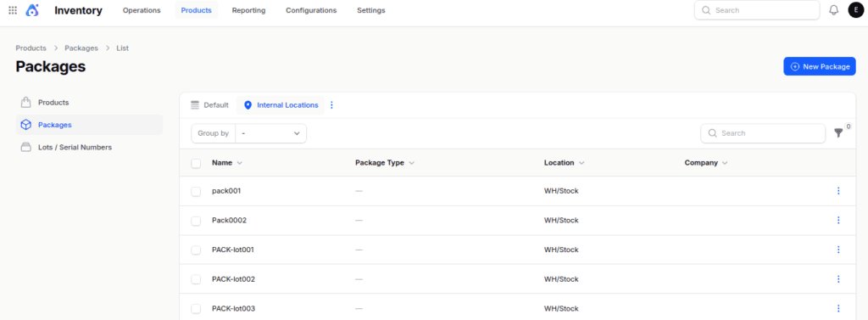Open the notifications bell
The width and height of the screenshot is (868, 320).
834,10
